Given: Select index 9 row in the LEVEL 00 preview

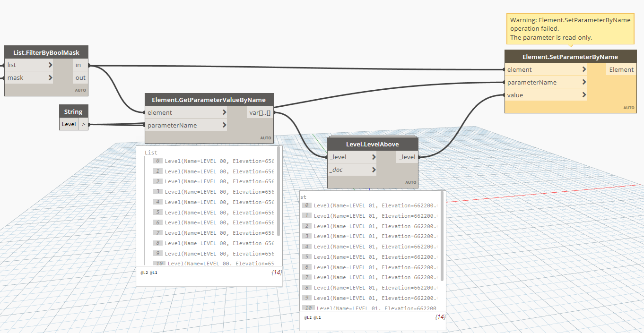Looking at the screenshot, I should click(x=214, y=254).
